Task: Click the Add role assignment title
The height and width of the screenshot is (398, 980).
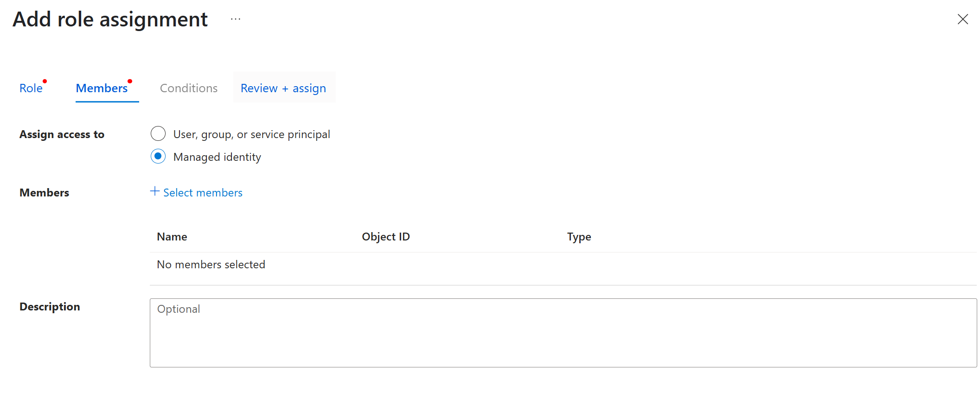Action: click(110, 19)
